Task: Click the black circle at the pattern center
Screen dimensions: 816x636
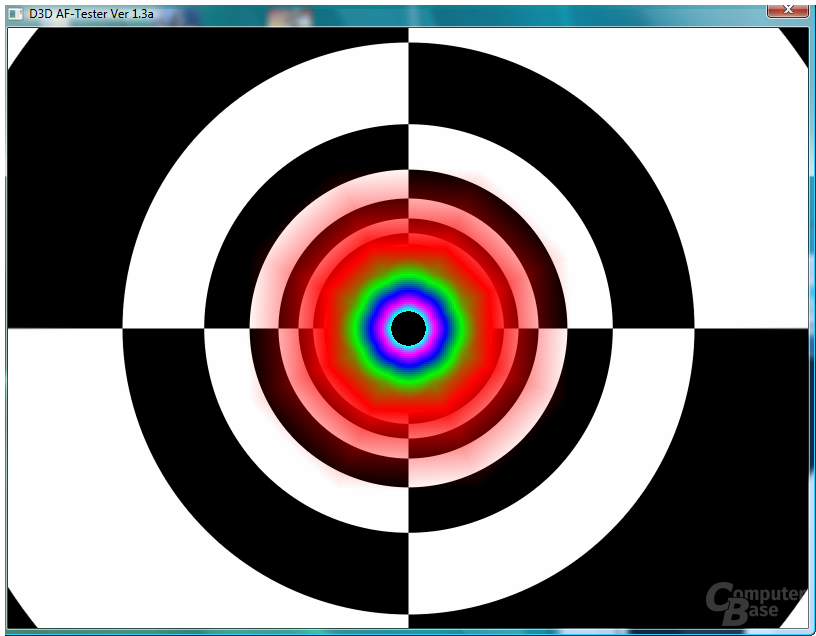Action: 409,328
